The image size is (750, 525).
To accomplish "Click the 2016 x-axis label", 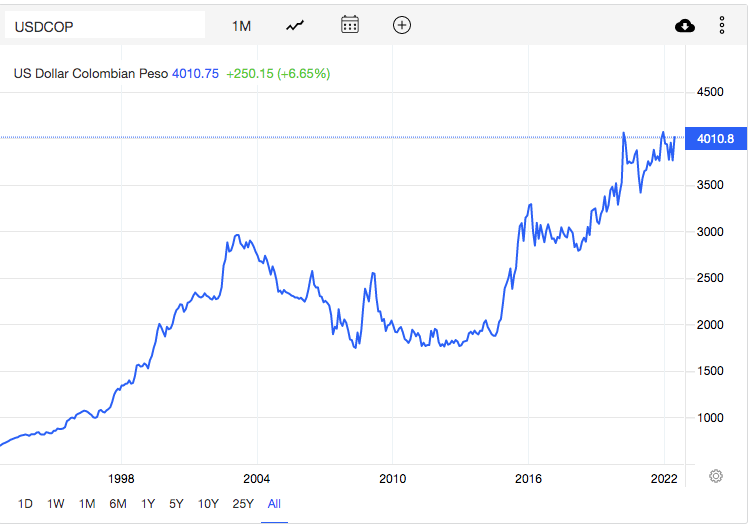I will pos(528,479).
